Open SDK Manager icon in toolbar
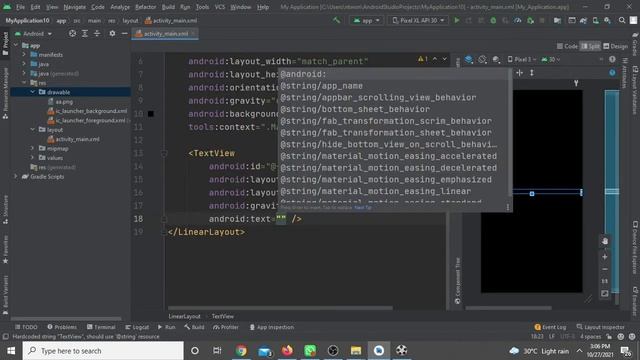The width and height of the screenshot is (640, 360). point(607,20)
